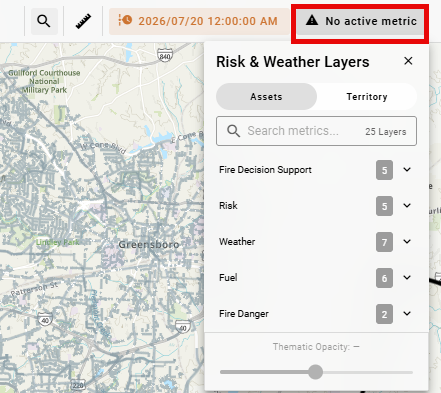Click the Patterson St label on map

click(x=34, y=289)
